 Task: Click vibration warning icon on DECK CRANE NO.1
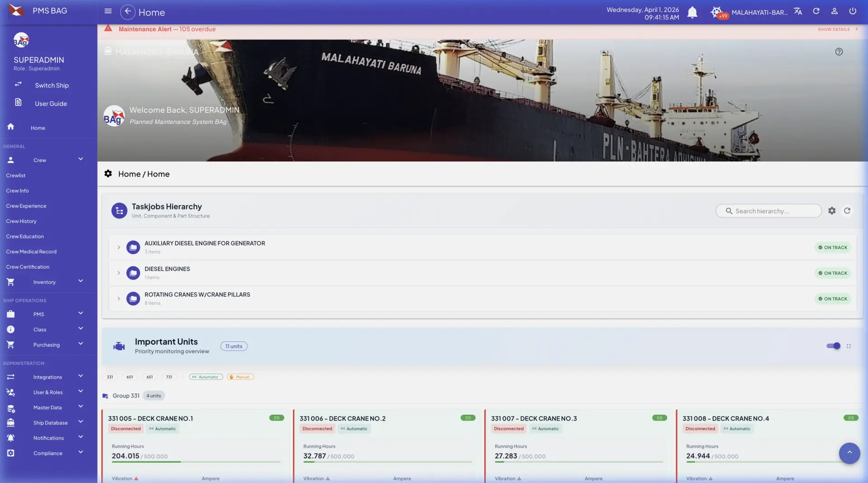136,478
